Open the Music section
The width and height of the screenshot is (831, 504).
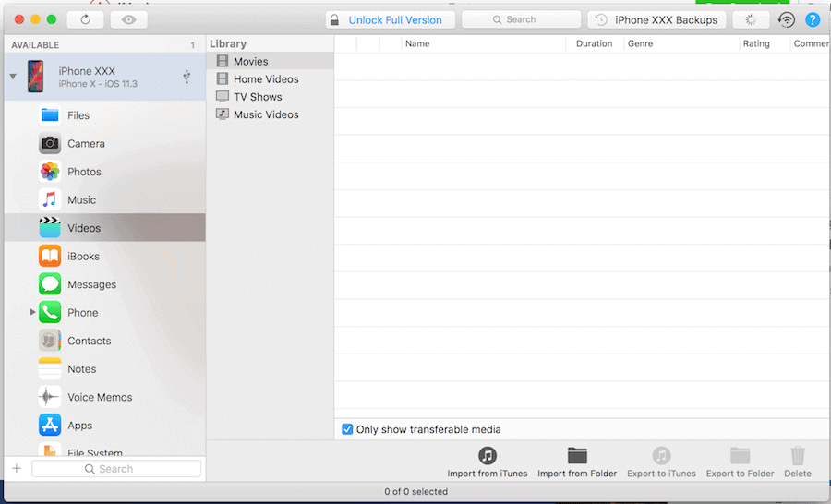(x=105, y=199)
